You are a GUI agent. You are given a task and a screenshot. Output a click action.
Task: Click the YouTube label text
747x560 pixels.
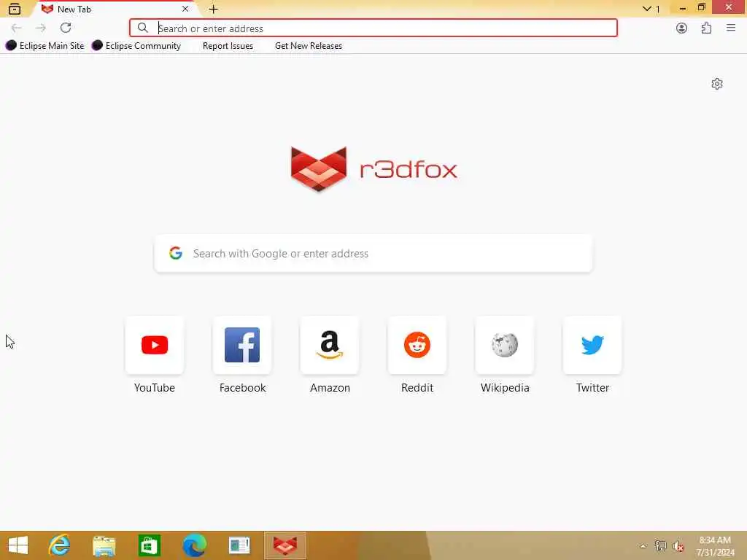click(155, 388)
